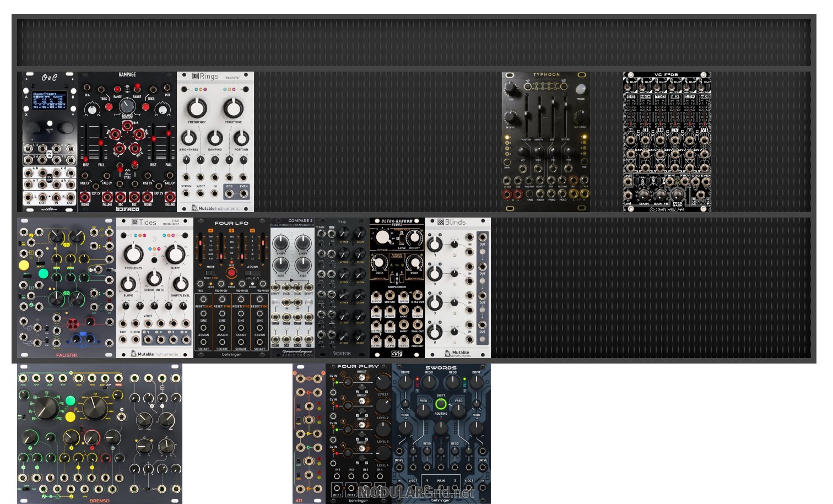This screenshot has width=833, height=504.
Task: Toggle the left Rampage Range switch
Action: click(117, 89)
